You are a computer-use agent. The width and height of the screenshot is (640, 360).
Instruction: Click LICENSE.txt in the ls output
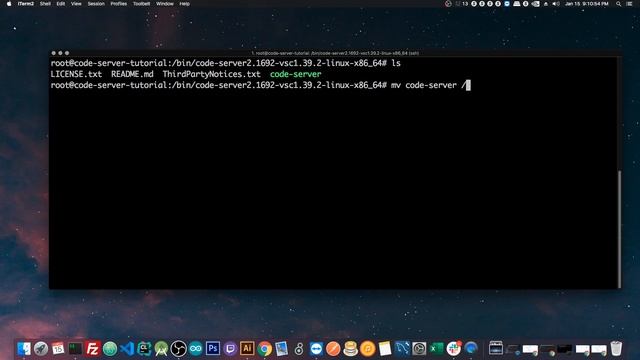coord(76,74)
